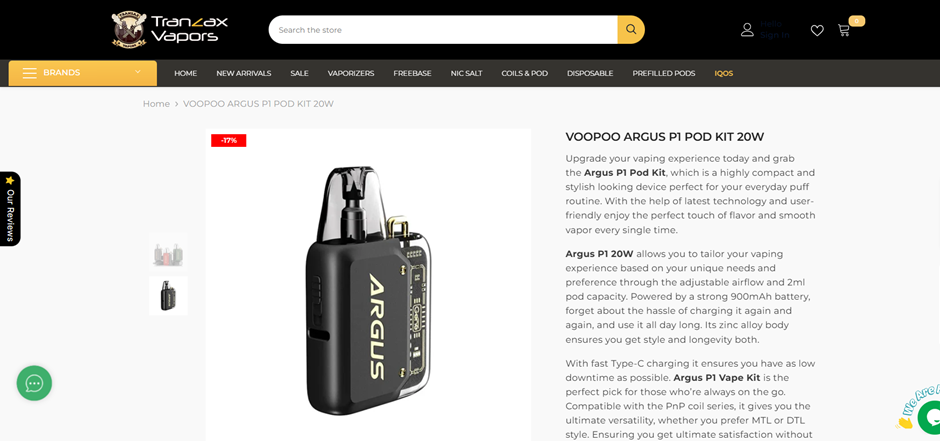Open the wishlist heart icon

coord(817,30)
